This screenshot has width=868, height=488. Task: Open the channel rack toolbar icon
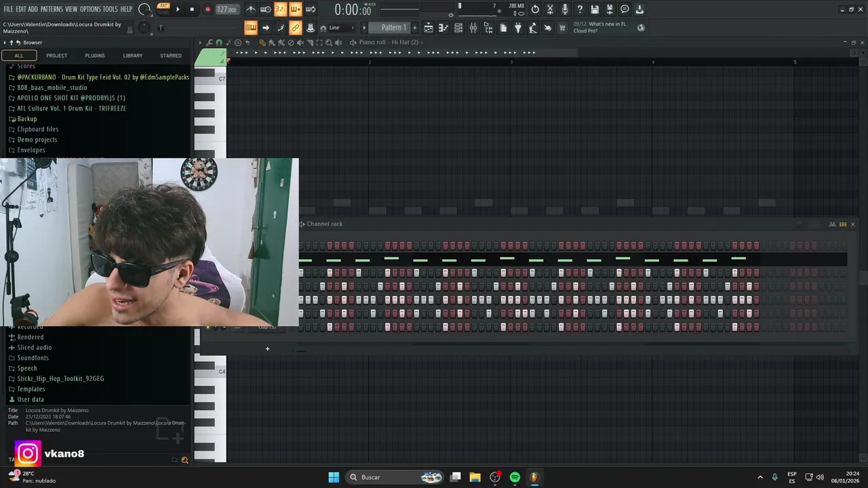point(458,28)
